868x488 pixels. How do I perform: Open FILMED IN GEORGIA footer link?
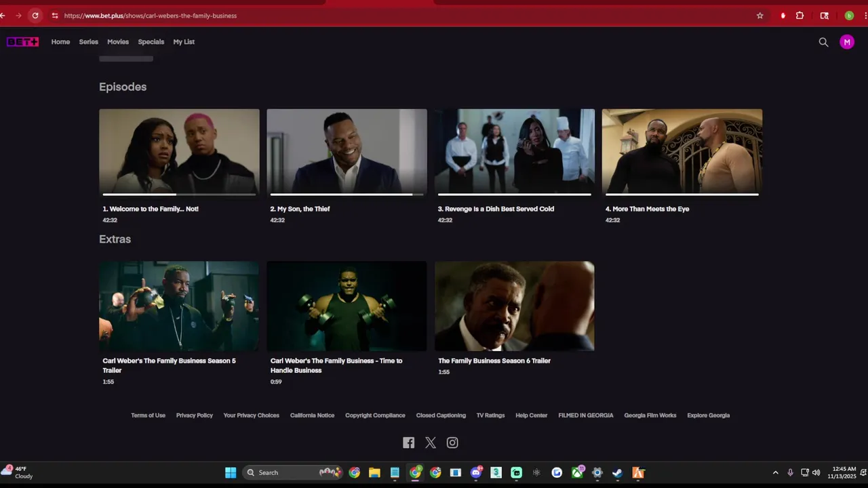pyautogui.click(x=585, y=415)
